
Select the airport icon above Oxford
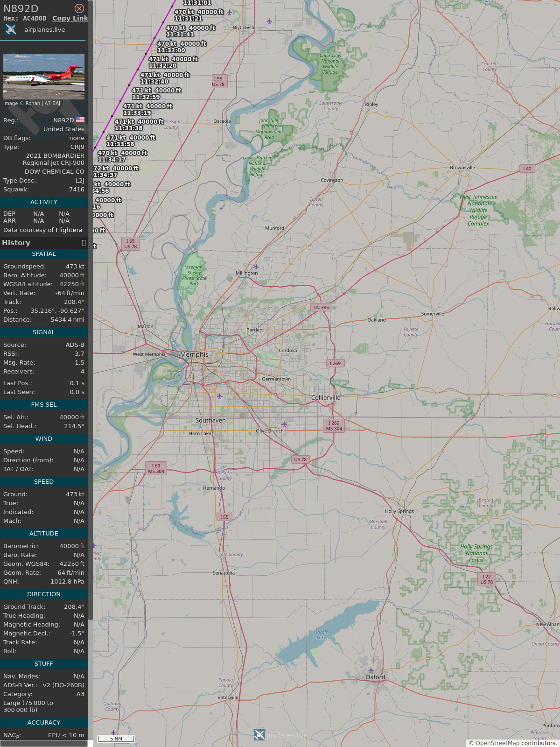[371, 670]
